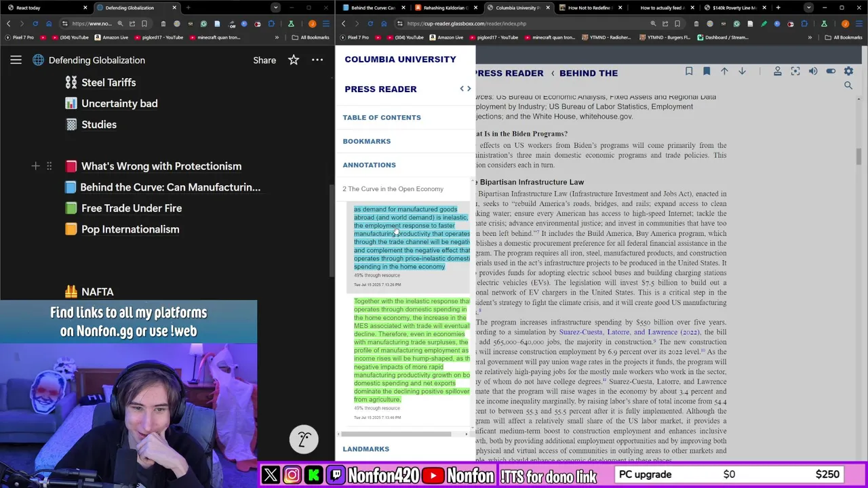Open reader settings gear

(848, 71)
